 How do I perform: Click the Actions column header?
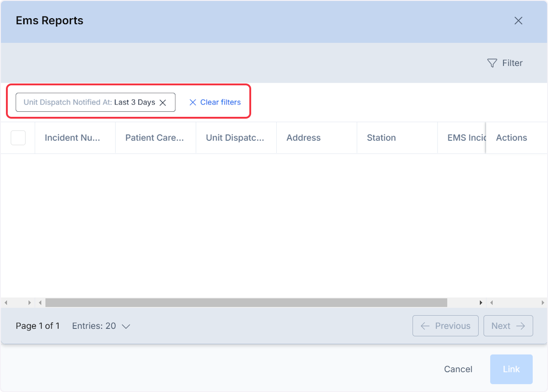point(516,138)
